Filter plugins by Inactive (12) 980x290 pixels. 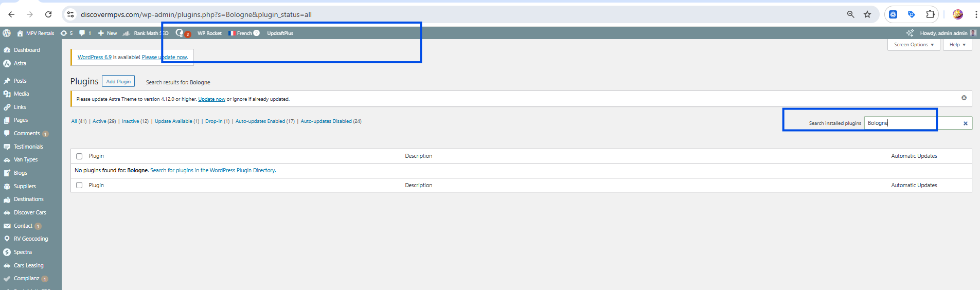click(135, 121)
